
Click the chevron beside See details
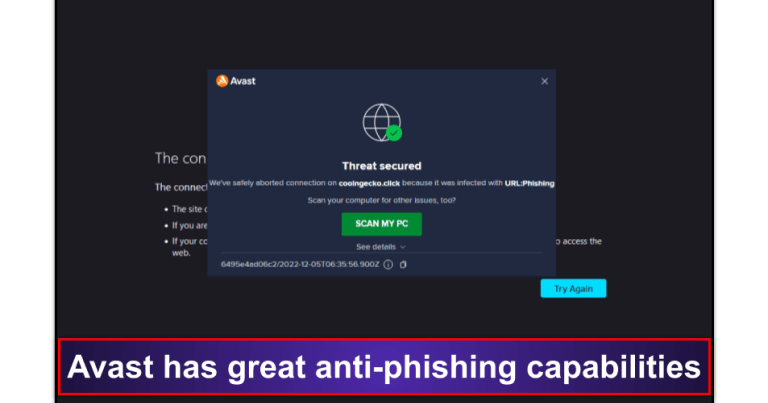coord(403,247)
